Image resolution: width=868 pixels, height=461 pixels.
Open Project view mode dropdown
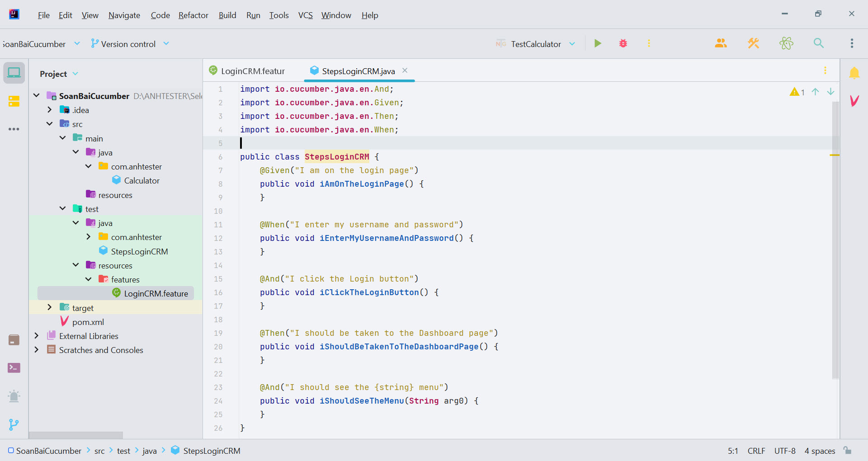click(59, 74)
